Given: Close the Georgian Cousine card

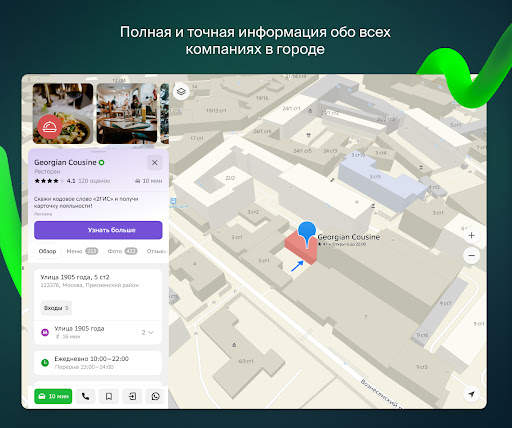Looking at the screenshot, I should [x=155, y=163].
